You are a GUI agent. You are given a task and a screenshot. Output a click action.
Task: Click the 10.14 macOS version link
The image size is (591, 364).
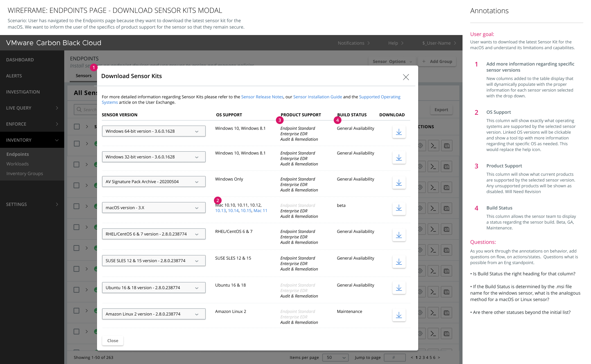click(x=233, y=210)
